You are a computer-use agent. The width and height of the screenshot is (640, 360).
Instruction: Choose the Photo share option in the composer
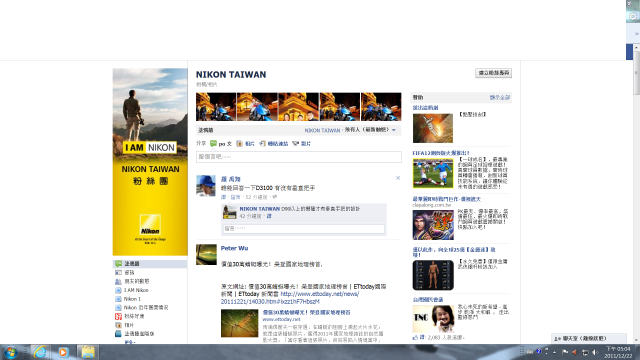(x=245, y=144)
